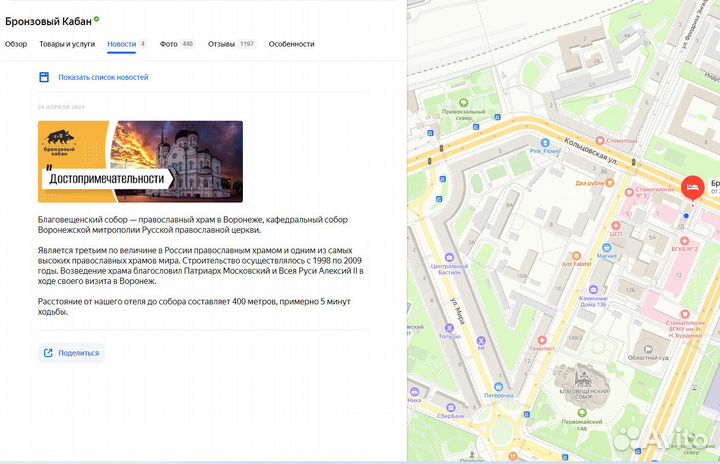Click the Сбербанк bank marker

tap(451, 407)
